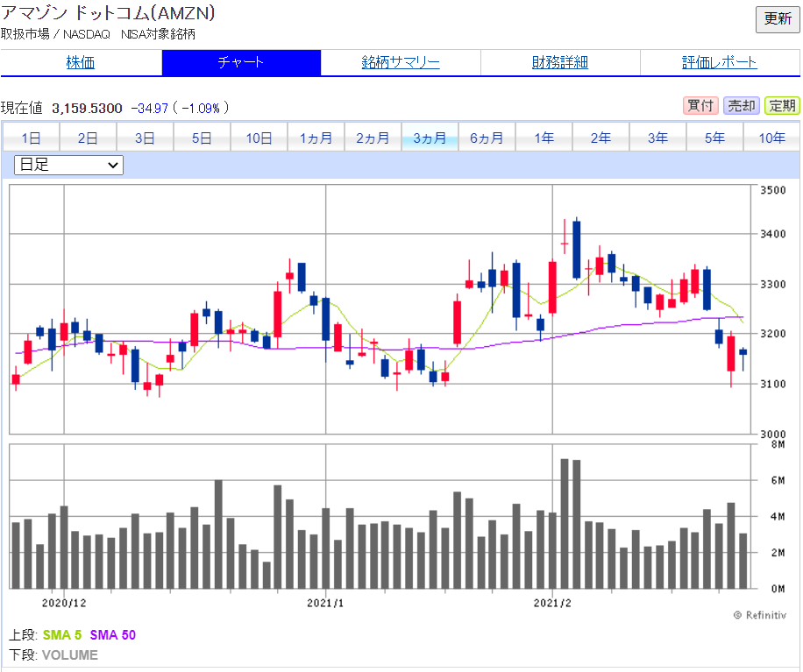Click the 2021/2 date axis label
This screenshot has height=672, width=803.
tap(552, 603)
